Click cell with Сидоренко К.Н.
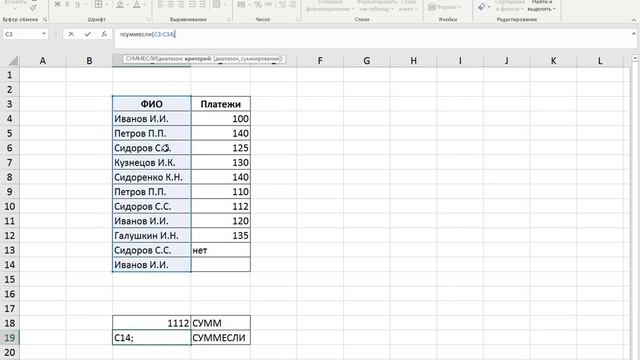The width and height of the screenshot is (640, 360). click(151, 177)
